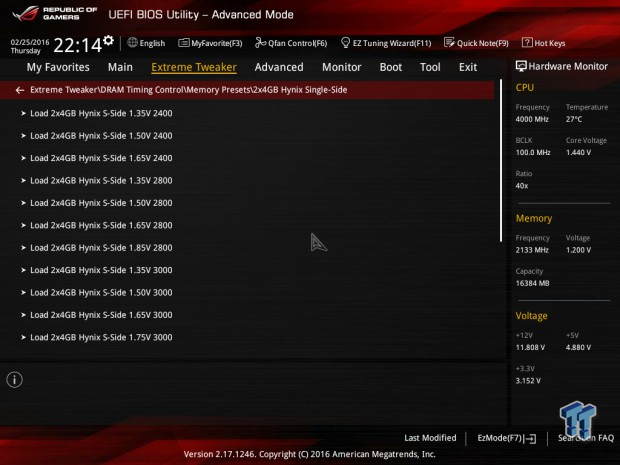Click the preset list scrollbar
Screen dimensions: 620x465
[501, 161]
